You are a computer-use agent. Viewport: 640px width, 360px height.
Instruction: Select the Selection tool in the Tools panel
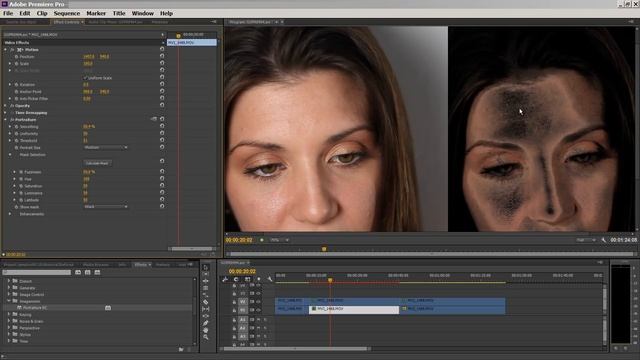tap(206, 268)
